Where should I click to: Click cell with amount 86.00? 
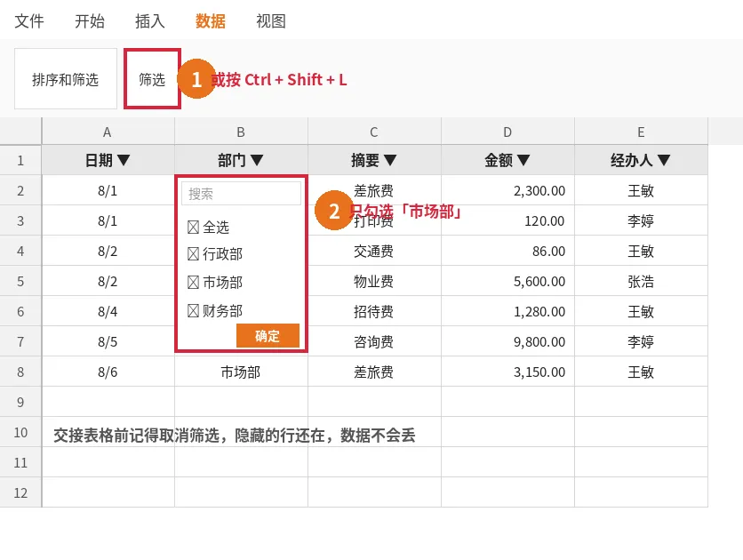click(507, 251)
